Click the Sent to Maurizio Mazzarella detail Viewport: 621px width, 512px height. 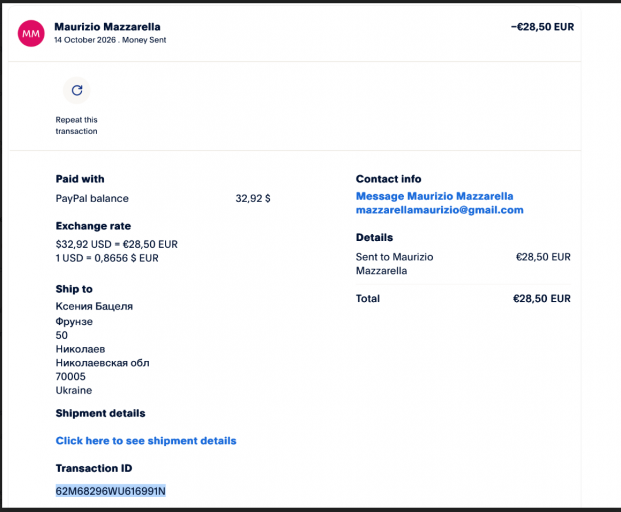pos(394,264)
